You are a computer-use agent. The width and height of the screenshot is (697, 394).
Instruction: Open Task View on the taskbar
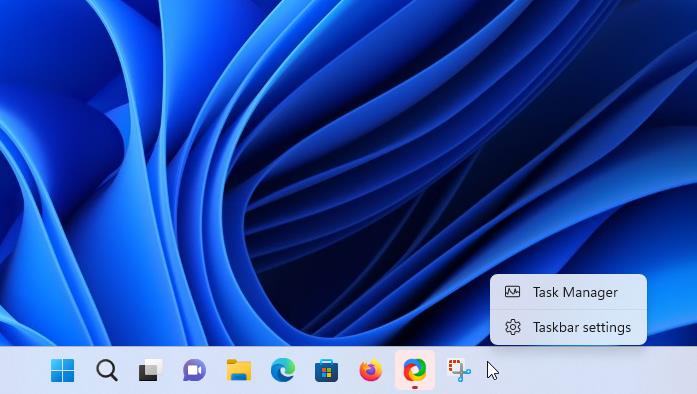pyautogui.click(x=151, y=370)
